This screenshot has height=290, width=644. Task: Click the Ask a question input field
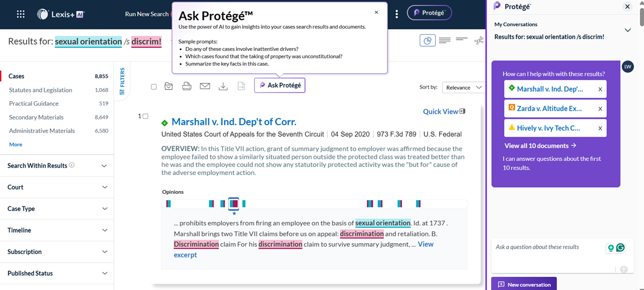[550, 256]
